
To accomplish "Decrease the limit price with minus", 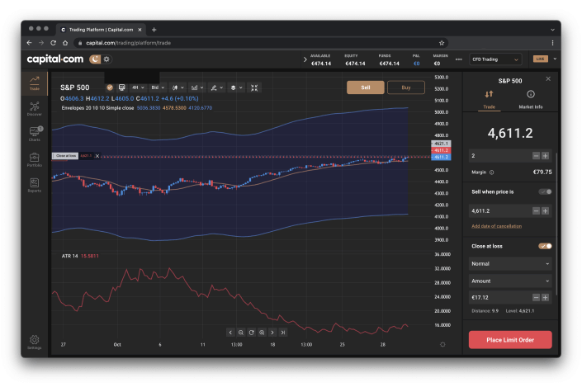I will [536, 210].
